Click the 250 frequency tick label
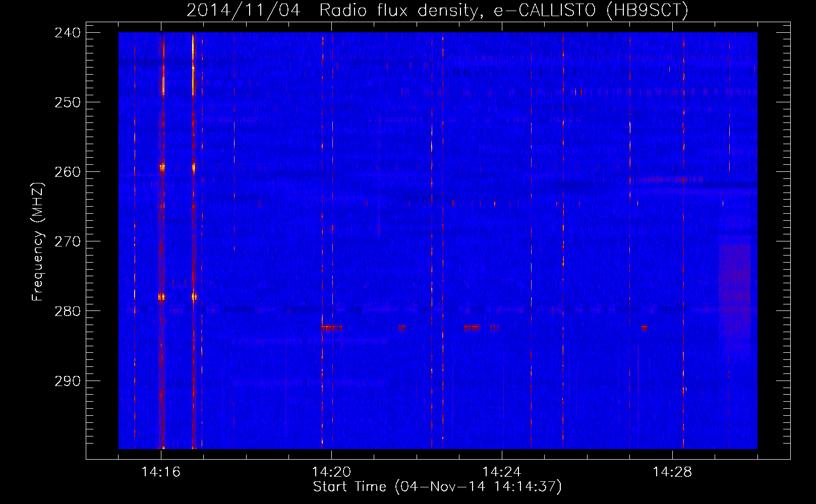Image resolution: width=816 pixels, height=504 pixels. click(68, 102)
